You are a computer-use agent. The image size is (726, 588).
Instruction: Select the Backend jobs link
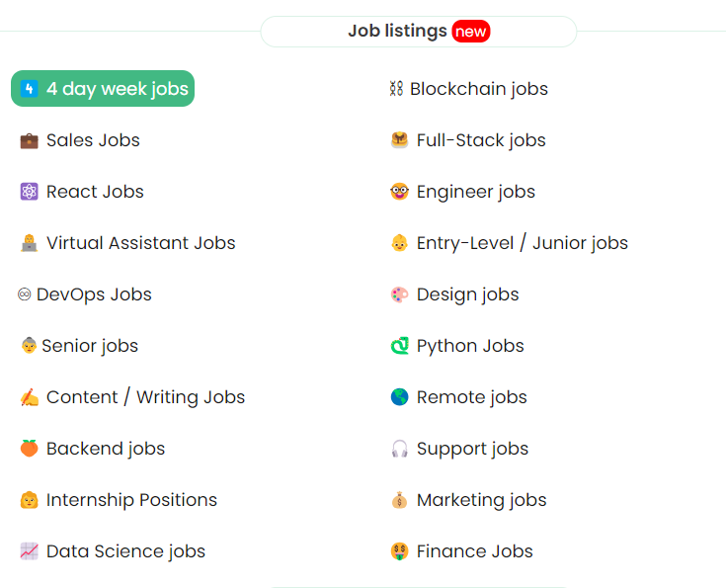pos(106,449)
